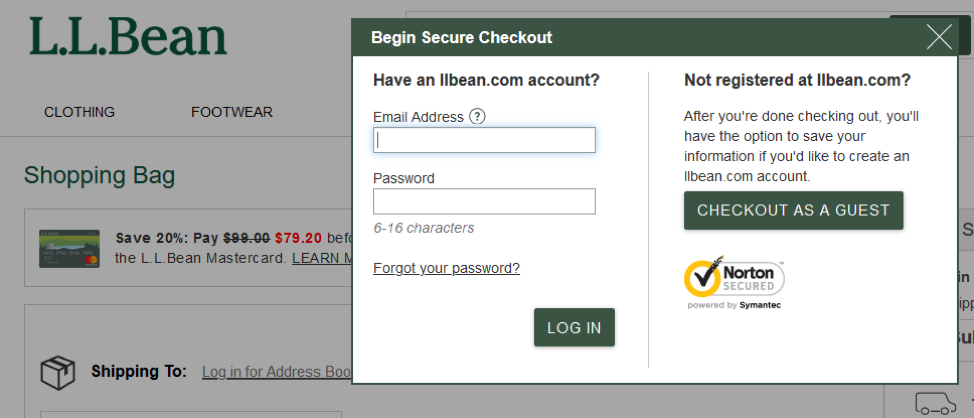Click the Shipping To label

pos(138,371)
